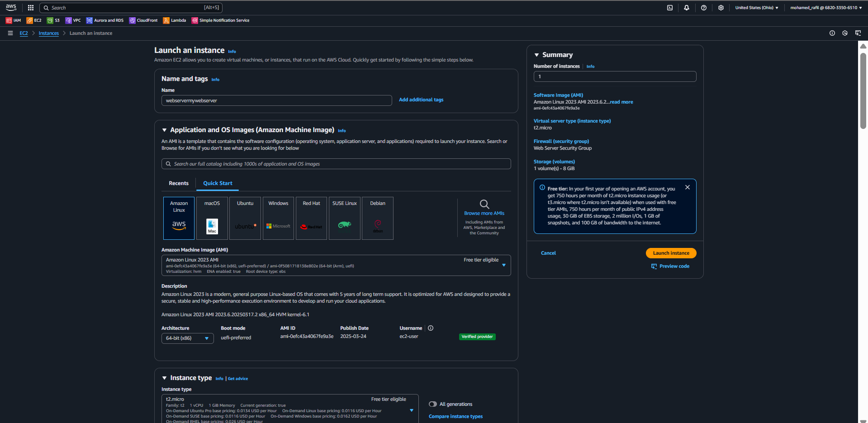Open Software Image (AMI) summary link
The image size is (868, 423).
pyautogui.click(x=558, y=95)
